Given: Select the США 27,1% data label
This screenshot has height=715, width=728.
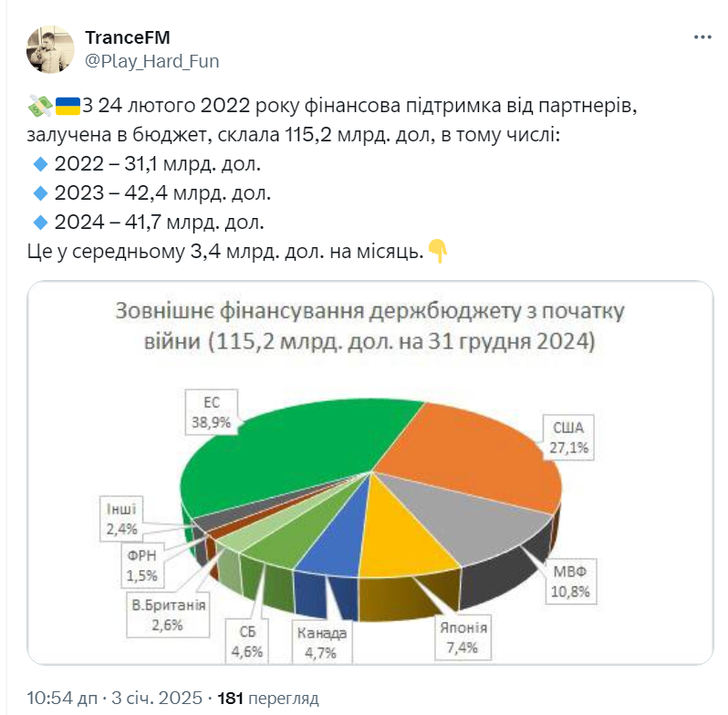Looking at the screenshot, I should point(568,438).
